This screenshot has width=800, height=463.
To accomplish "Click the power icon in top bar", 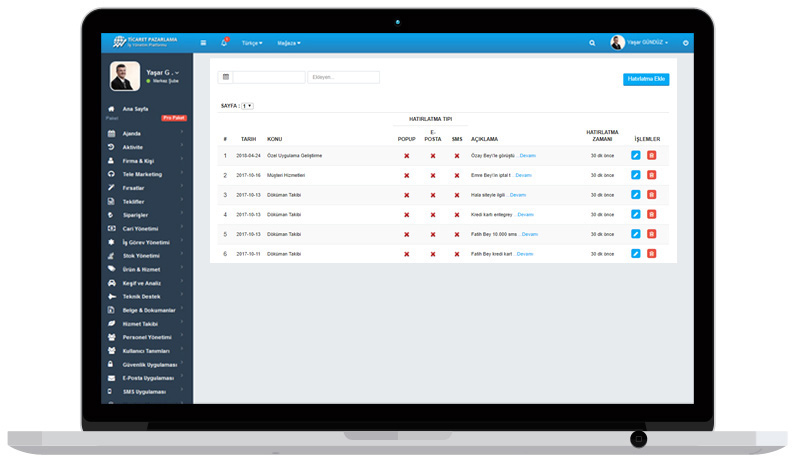I will pyautogui.click(x=685, y=43).
